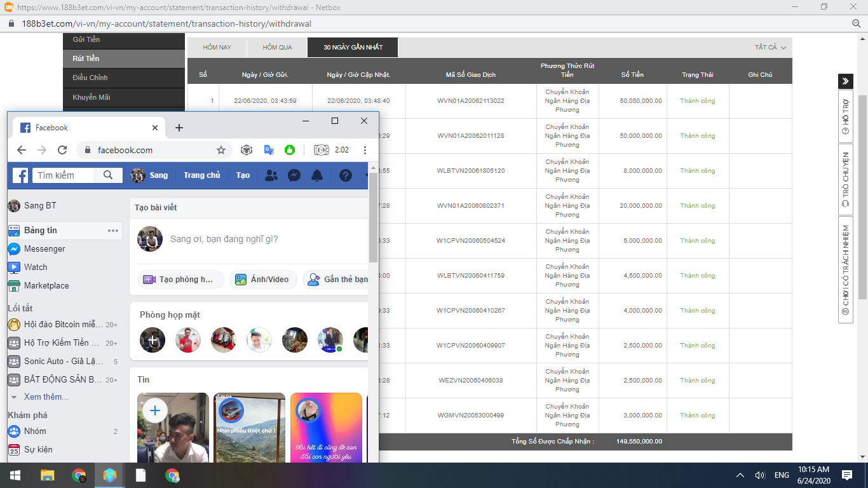Viewport: 868px width, 488px height.
Task: Open the Google Translate extension icon
Action: (x=269, y=150)
